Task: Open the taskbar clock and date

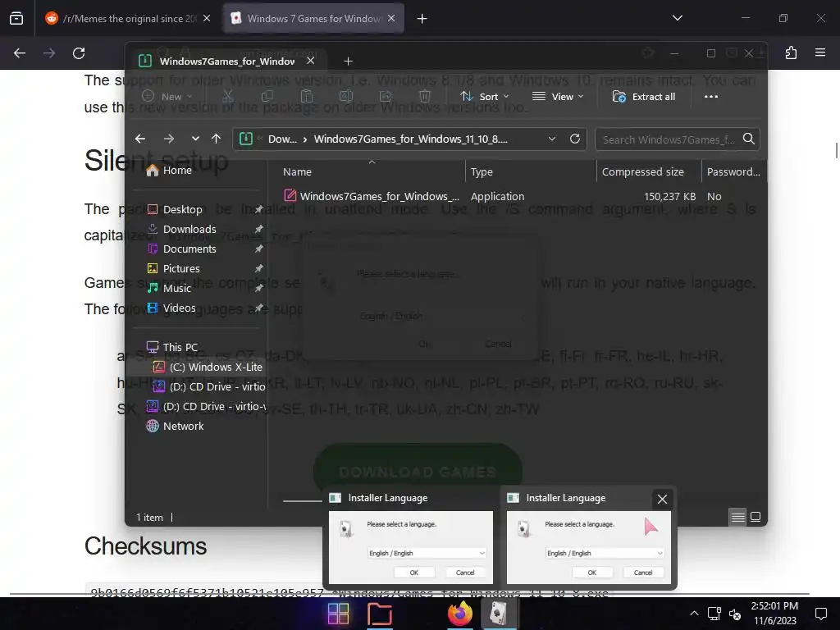Action: pos(774,614)
